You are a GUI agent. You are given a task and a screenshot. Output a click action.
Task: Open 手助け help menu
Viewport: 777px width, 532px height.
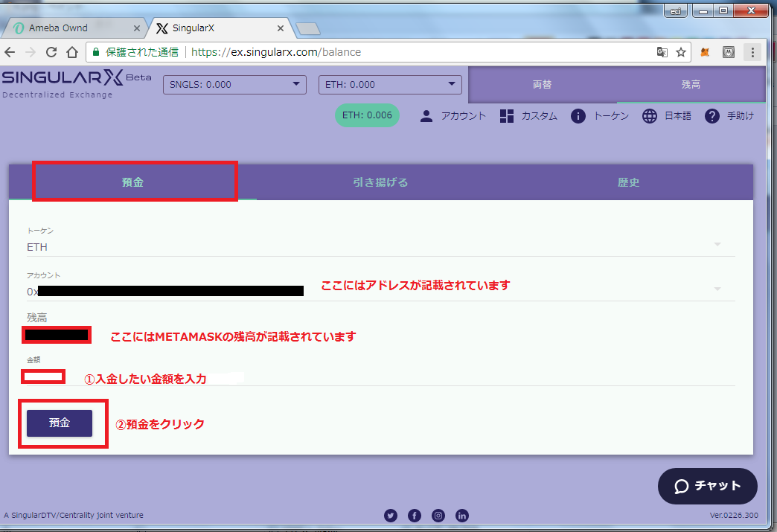[729, 116]
